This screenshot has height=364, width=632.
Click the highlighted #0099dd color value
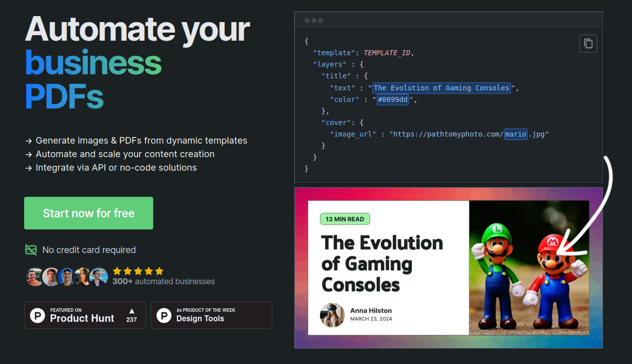[393, 99]
